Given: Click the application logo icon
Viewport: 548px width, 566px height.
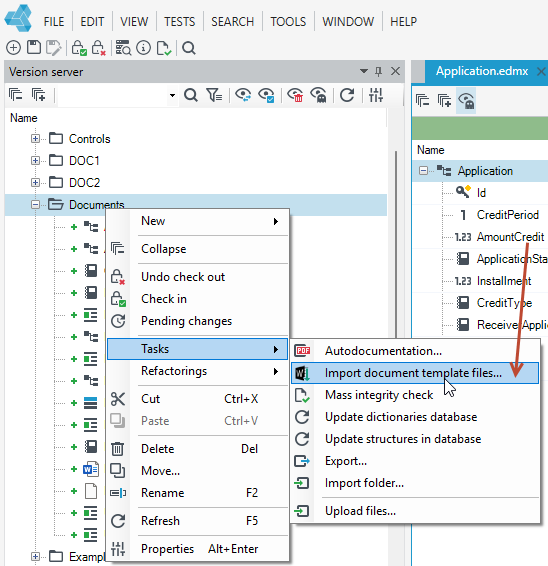Looking at the screenshot, I should point(18,18).
